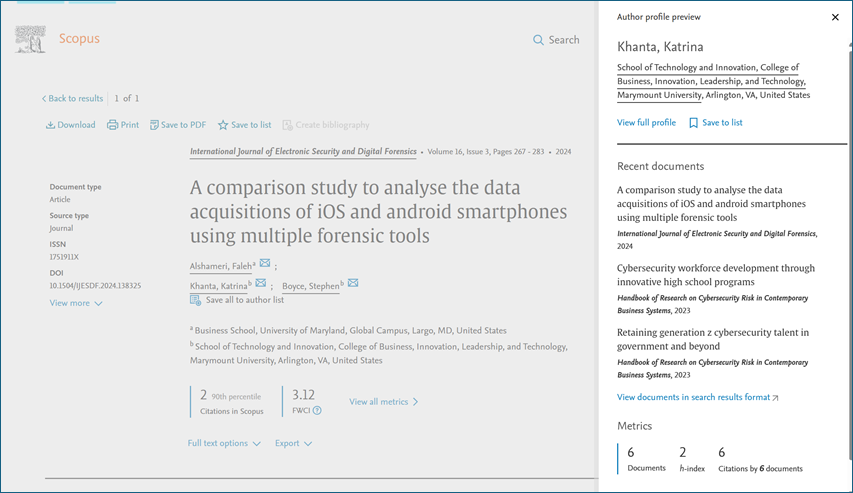Click the FWCI help question icon

click(317, 410)
